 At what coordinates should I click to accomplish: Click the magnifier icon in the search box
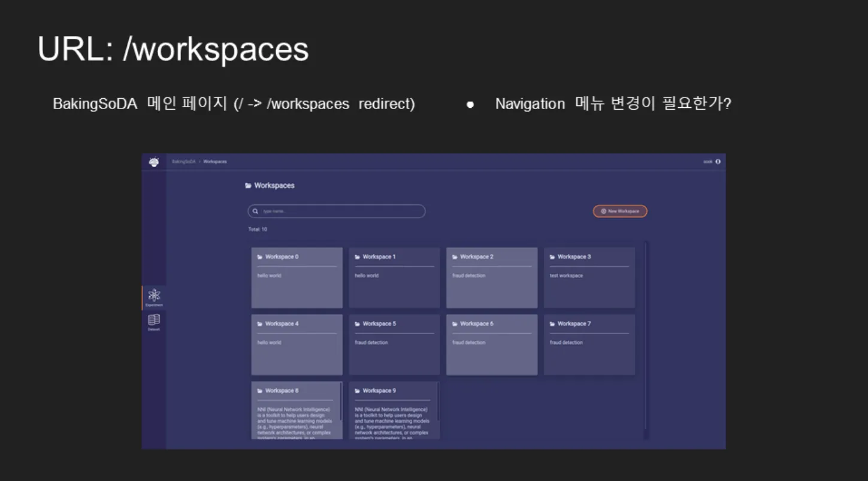click(x=255, y=211)
